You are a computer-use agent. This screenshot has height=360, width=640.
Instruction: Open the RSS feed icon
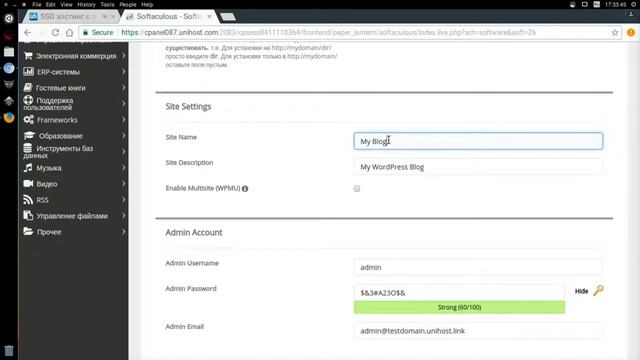[x=28, y=199]
